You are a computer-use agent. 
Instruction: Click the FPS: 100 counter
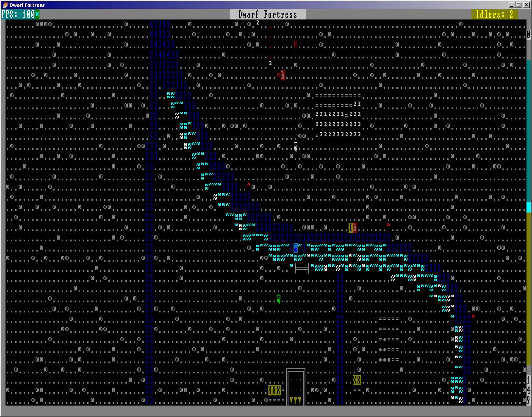click(20, 14)
